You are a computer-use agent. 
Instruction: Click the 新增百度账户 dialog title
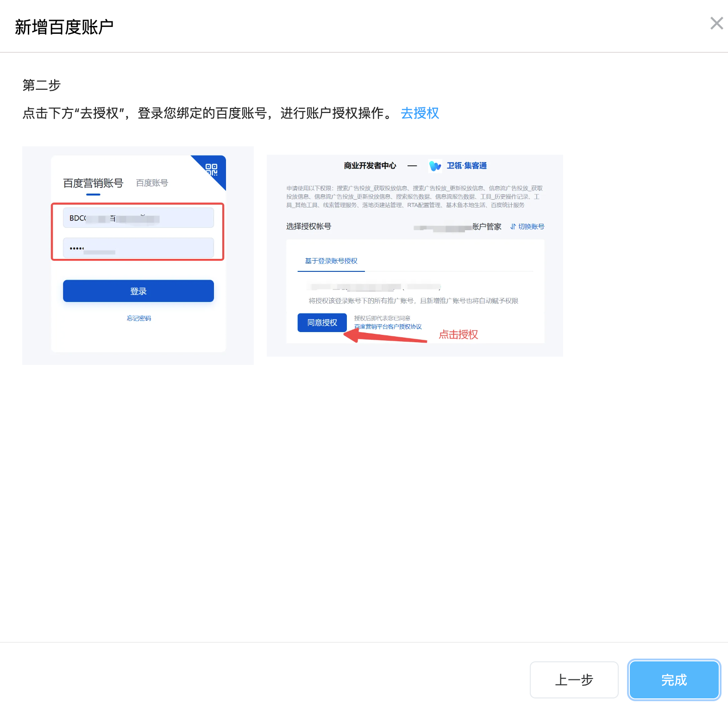pos(64,27)
